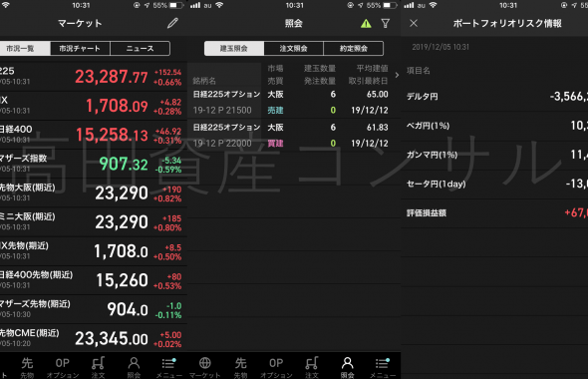Open the 23,287.77 index row
The image size is (588, 379).
(94, 76)
